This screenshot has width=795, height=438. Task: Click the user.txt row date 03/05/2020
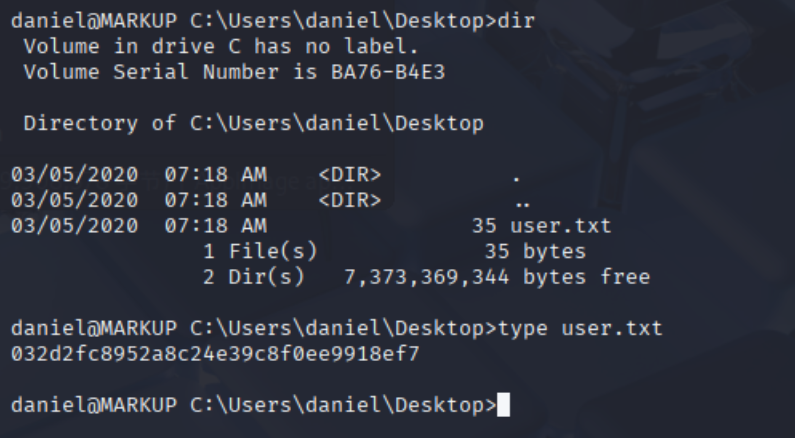pyautogui.click(x=75, y=226)
